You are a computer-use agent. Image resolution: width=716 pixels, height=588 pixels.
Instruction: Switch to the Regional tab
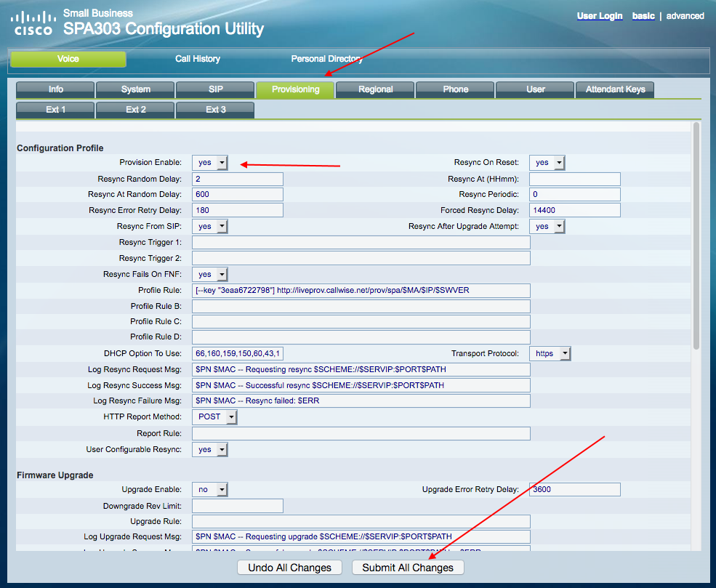pos(375,89)
